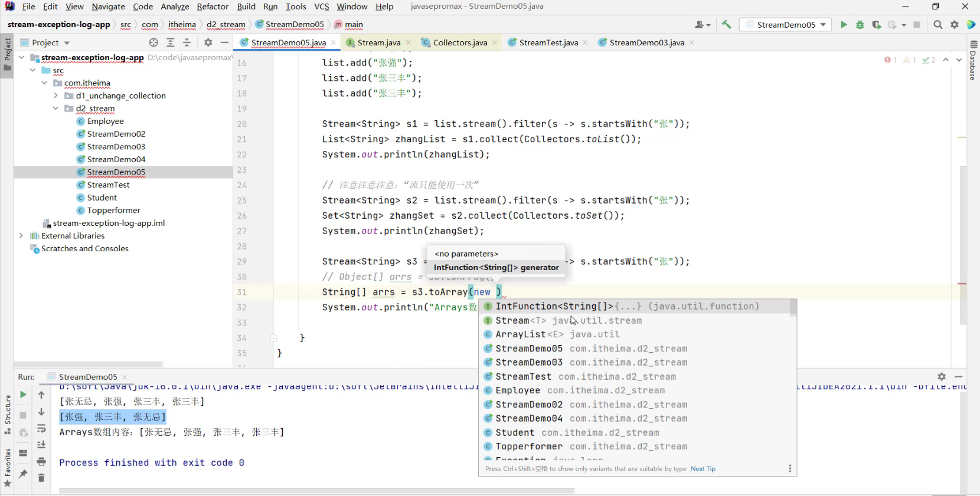Image resolution: width=980 pixels, height=496 pixels.
Task: Toggle soft-wrap icon in Run panel
Action: pos(41,429)
